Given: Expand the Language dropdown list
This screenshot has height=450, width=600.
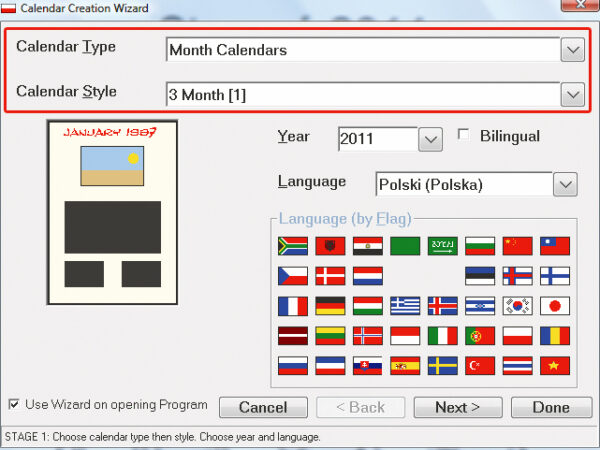Looking at the screenshot, I should point(565,185).
